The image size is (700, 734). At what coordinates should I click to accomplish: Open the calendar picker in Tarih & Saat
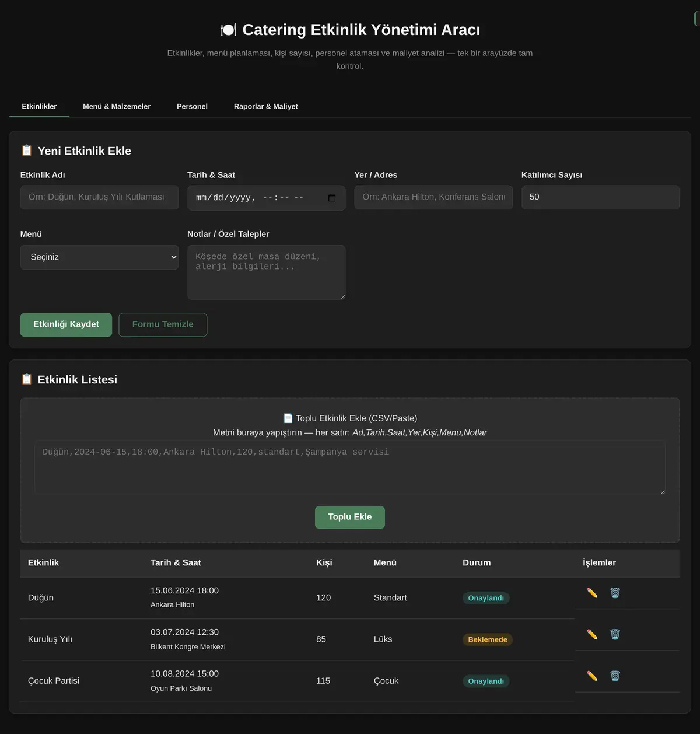pos(332,198)
